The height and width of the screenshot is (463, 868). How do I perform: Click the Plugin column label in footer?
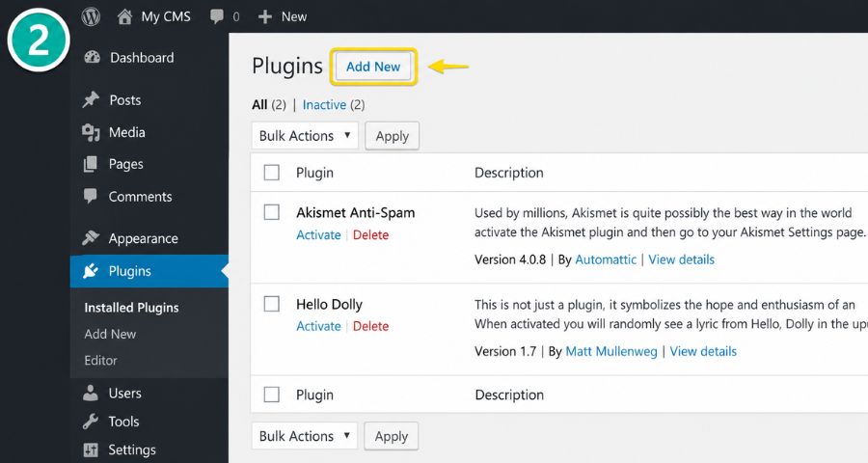314,395
